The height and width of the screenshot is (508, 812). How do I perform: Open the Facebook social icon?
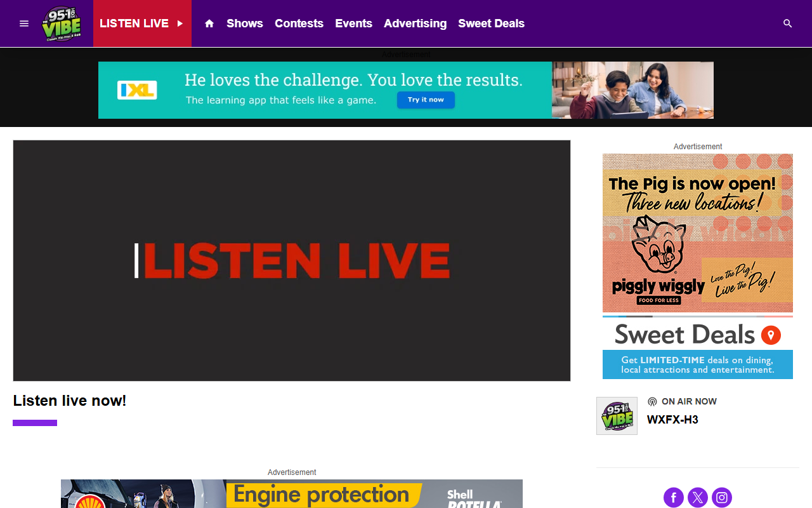click(x=674, y=497)
